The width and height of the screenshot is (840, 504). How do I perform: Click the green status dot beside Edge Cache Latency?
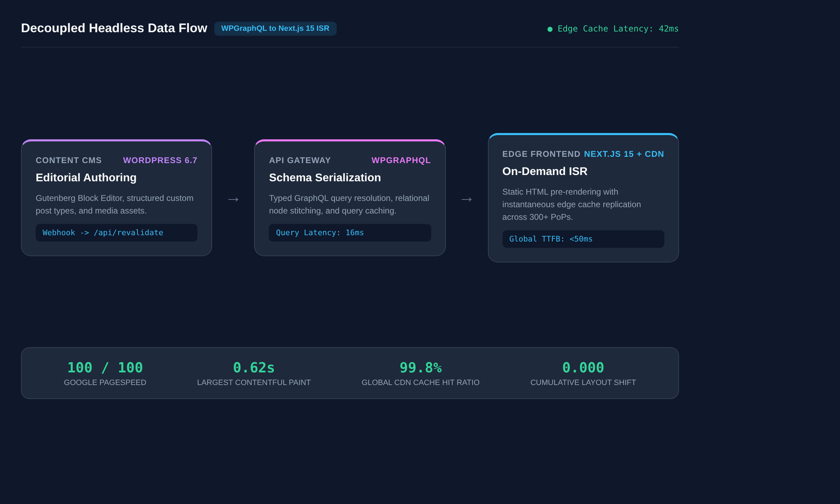(x=550, y=29)
